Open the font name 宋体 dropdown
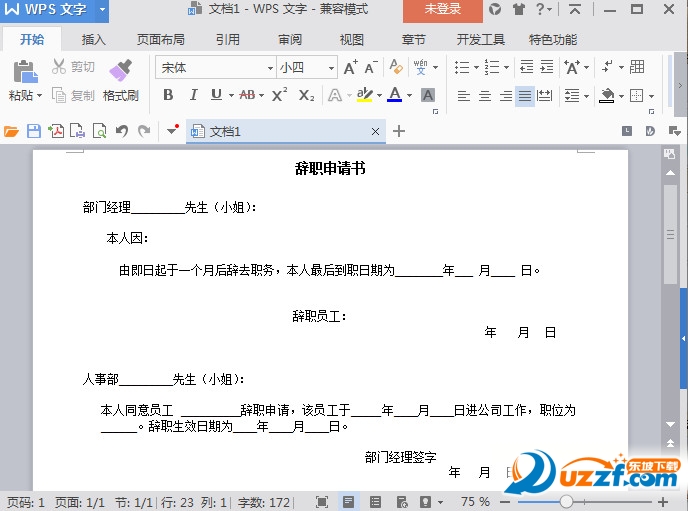 [x=270, y=68]
